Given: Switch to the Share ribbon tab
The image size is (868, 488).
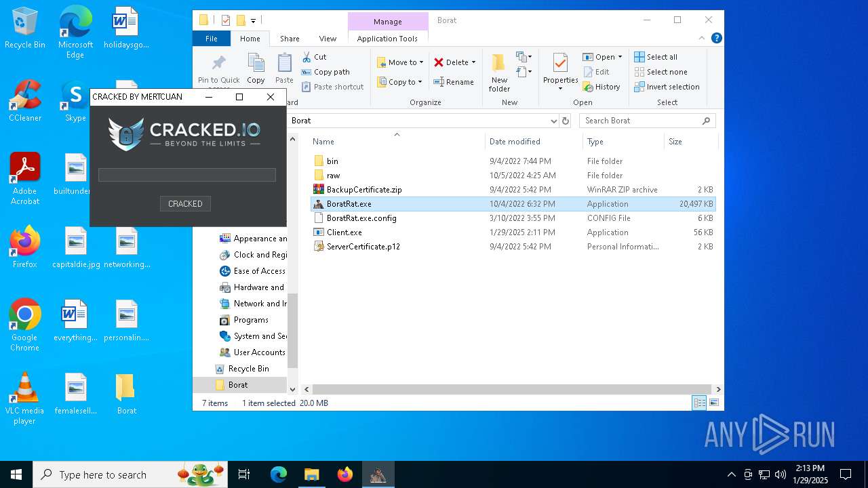Looking at the screenshot, I should coord(290,39).
